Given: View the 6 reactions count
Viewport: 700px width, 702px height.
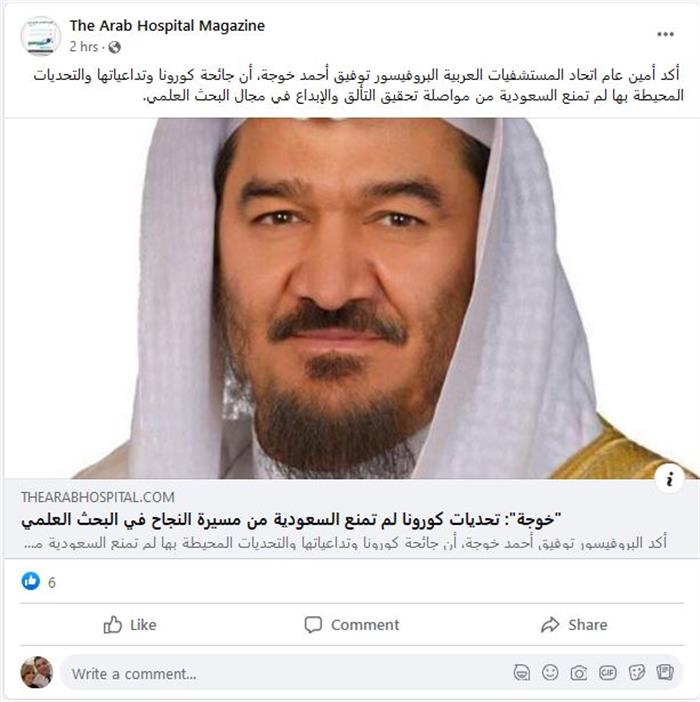Looking at the screenshot, I should click(52, 582).
